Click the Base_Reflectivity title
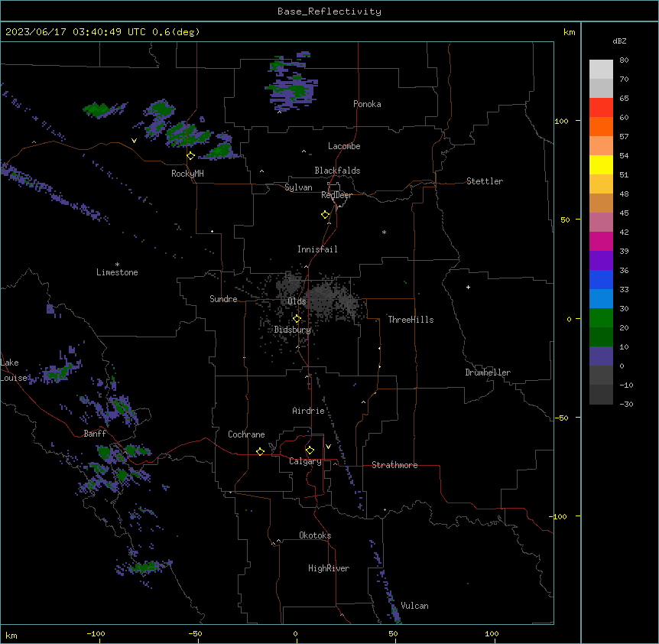Image resolution: width=659 pixels, height=644 pixels. coord(329,11)
